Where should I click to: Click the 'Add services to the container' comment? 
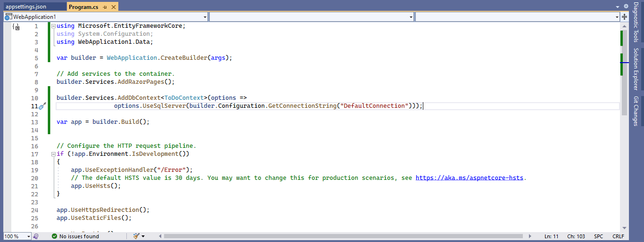click(x=116, y=74)
